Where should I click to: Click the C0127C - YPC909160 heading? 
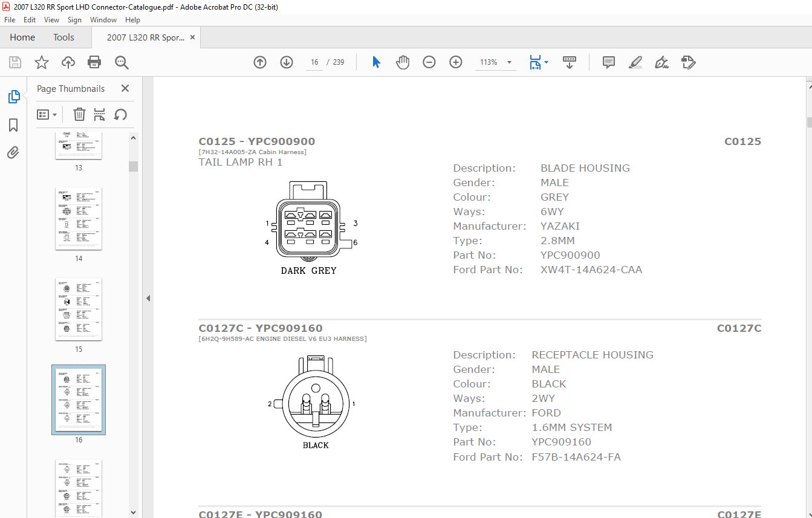pyautogui.click(x=261, y=328)
